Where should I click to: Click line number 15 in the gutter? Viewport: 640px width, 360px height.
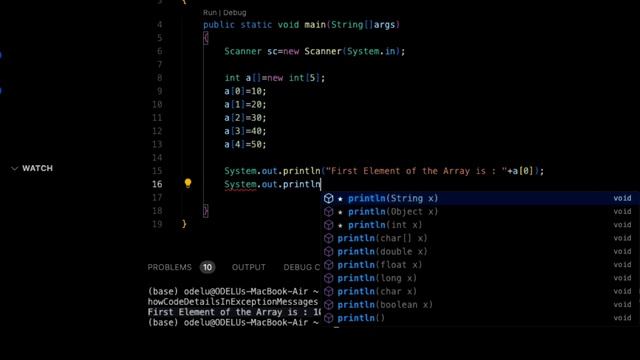click(x=157, y=171)
